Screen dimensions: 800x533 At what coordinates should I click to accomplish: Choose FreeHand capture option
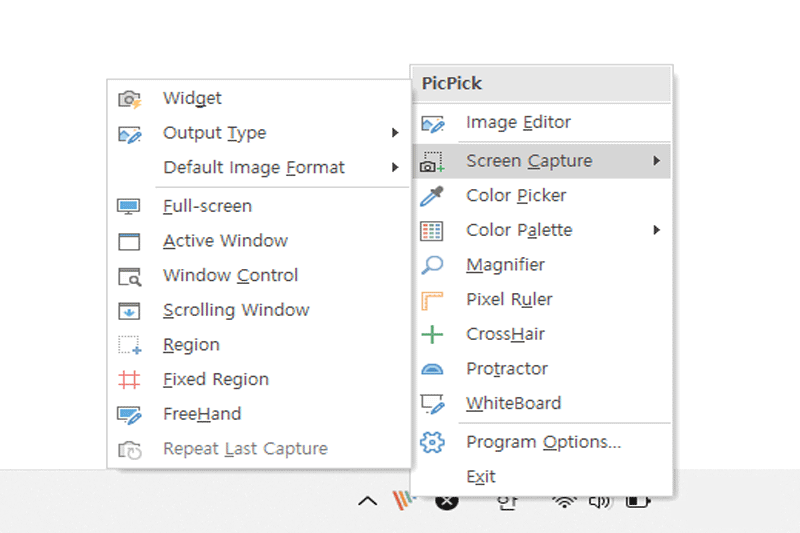202,414
